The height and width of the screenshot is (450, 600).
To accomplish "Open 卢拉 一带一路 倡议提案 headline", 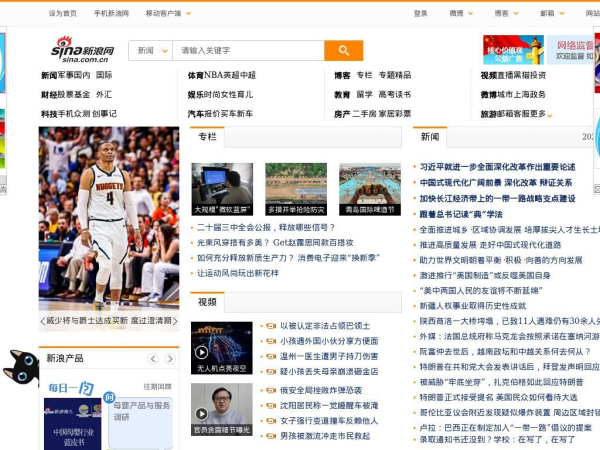I will click(x=505, y=427).
